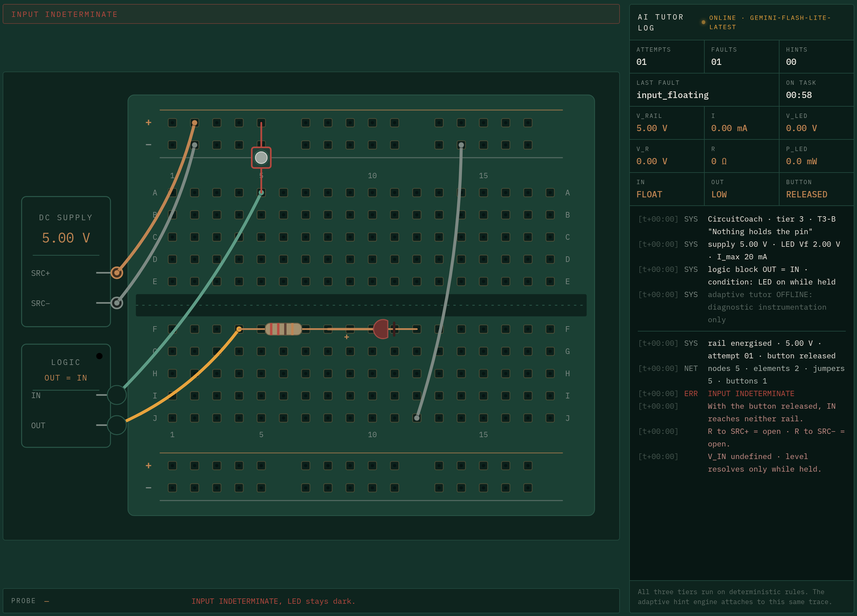857x616 pixels.
Task: Click 'INPUT INDETERMINATE, LED stays dark.' status message
Action: [x=274, y=601]
